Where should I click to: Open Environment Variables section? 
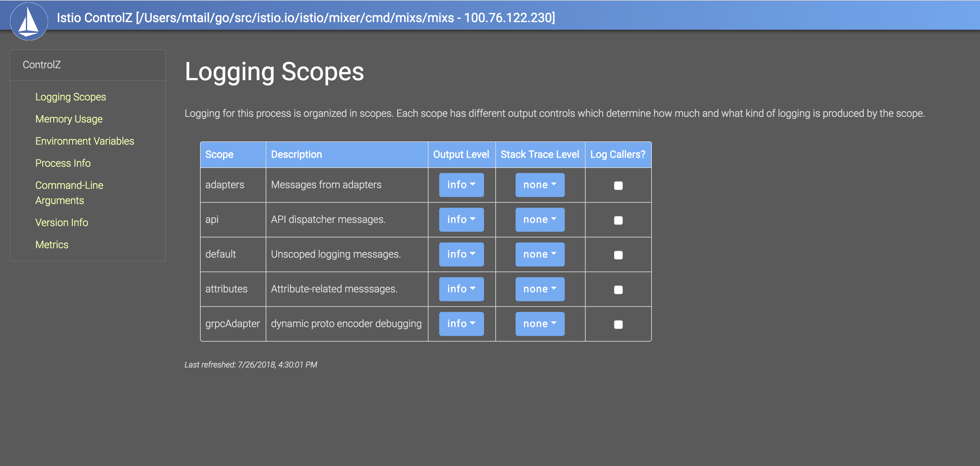pyautogui.click(x=84, y=141)
